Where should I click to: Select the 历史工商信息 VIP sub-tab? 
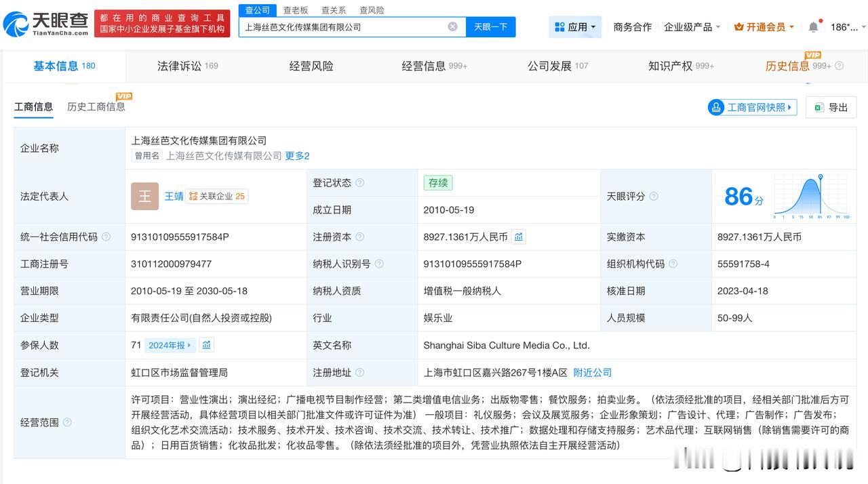click(x=96, y=106)
